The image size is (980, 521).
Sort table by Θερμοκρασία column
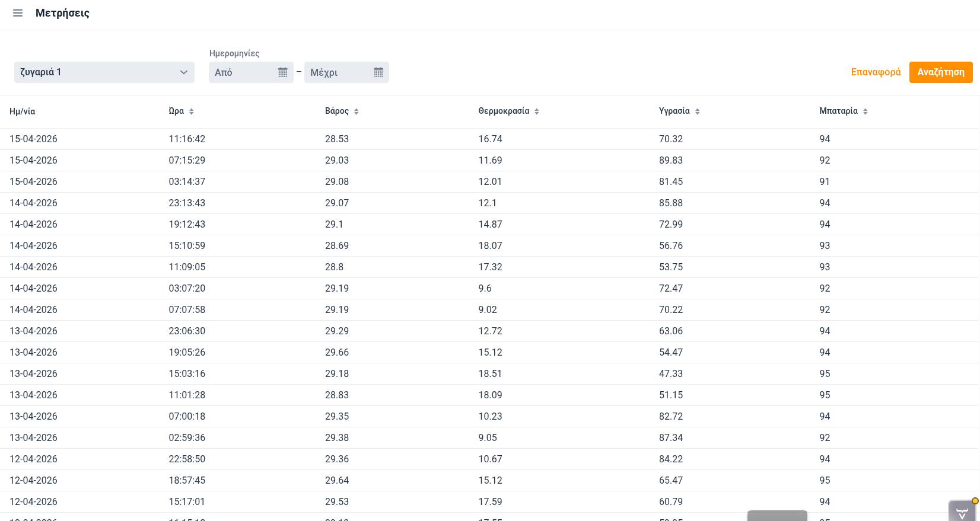536,111
